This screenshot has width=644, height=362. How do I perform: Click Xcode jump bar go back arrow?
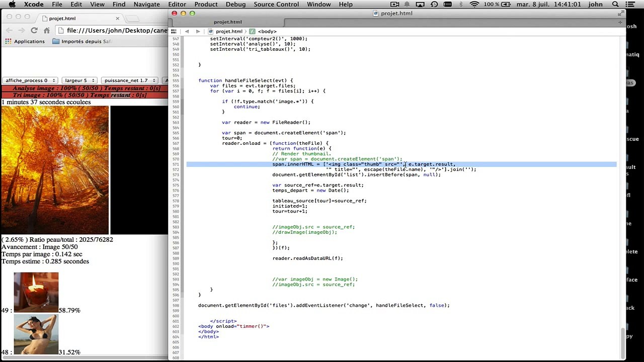coord(187,31)
